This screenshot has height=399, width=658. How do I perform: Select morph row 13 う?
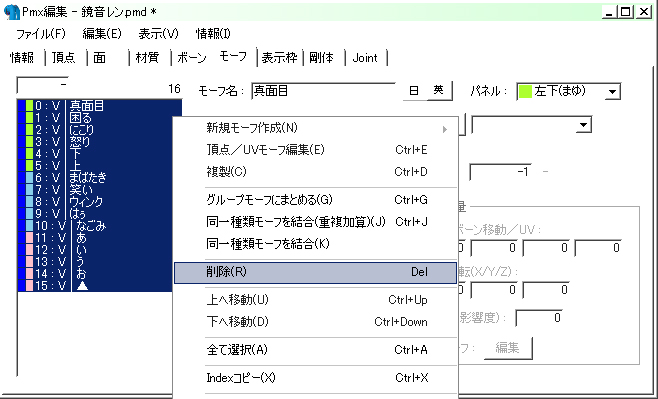[x=95, y=261]
